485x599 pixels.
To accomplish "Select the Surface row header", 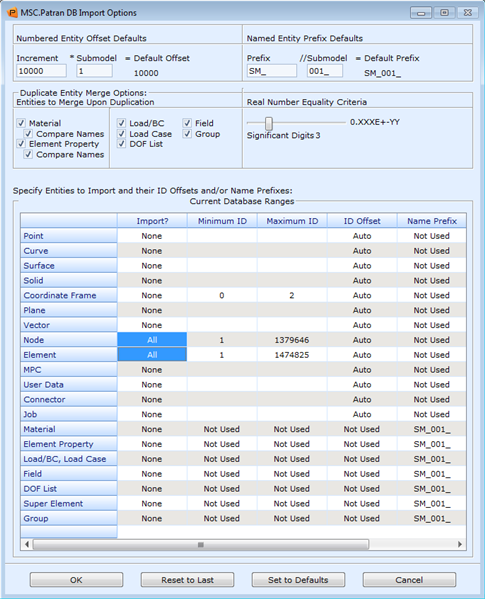I will [x=69, y=266].
